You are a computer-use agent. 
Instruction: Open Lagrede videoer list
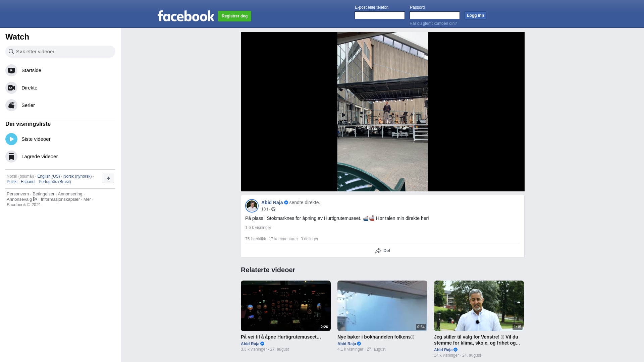pos(60,157)
